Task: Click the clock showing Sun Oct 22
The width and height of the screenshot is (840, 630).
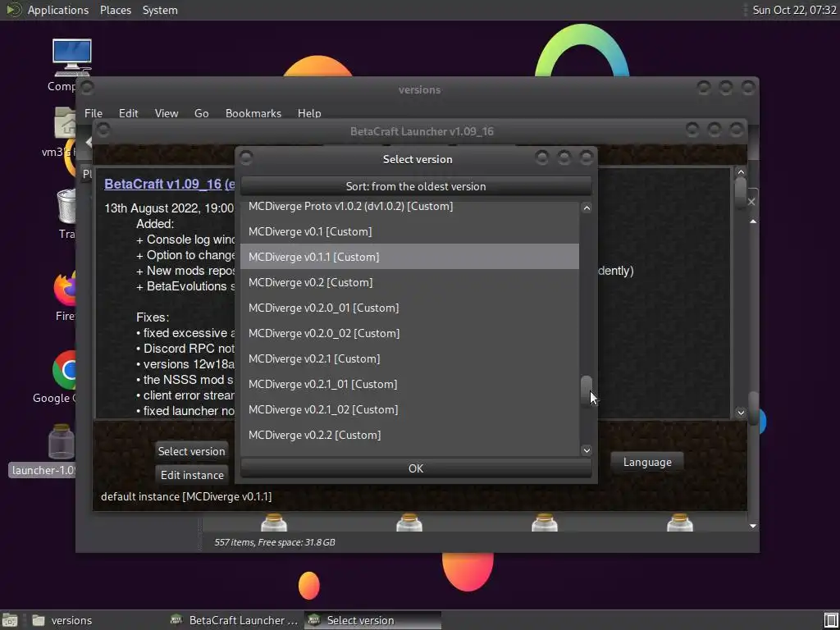Action: [794, 10]
